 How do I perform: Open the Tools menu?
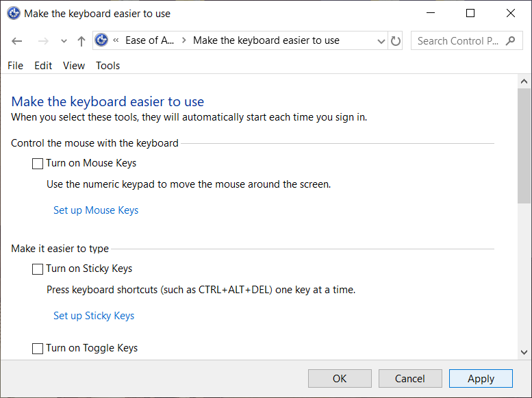click(x=107, y=66)
